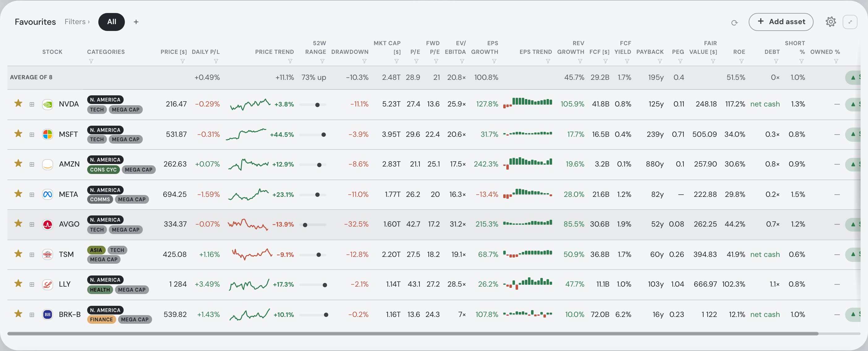Add a new filter tab with plus
The image size is (868, 351).
point(136,22)
